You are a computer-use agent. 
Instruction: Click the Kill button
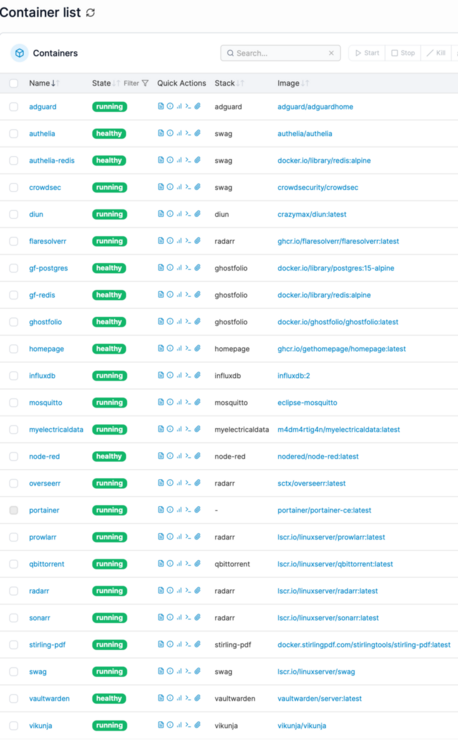coord(436,53)
